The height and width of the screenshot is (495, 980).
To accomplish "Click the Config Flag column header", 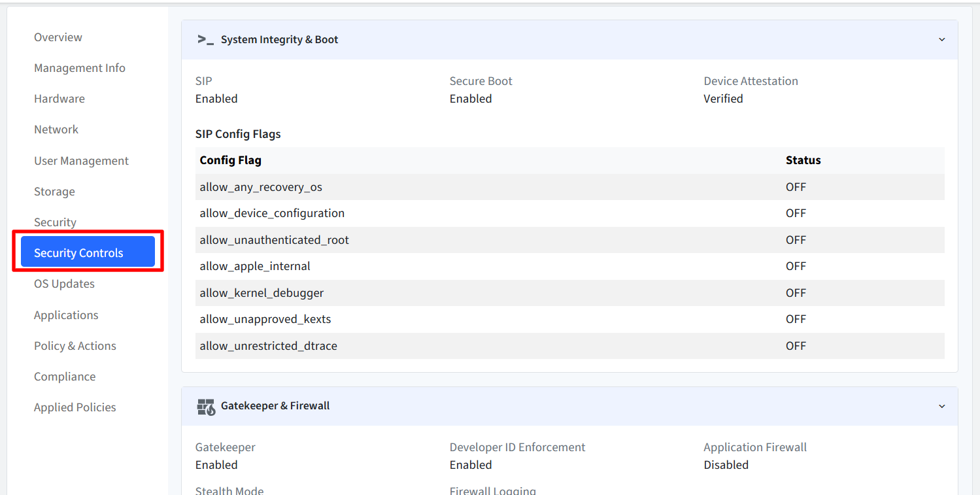I will coord(231,160).
